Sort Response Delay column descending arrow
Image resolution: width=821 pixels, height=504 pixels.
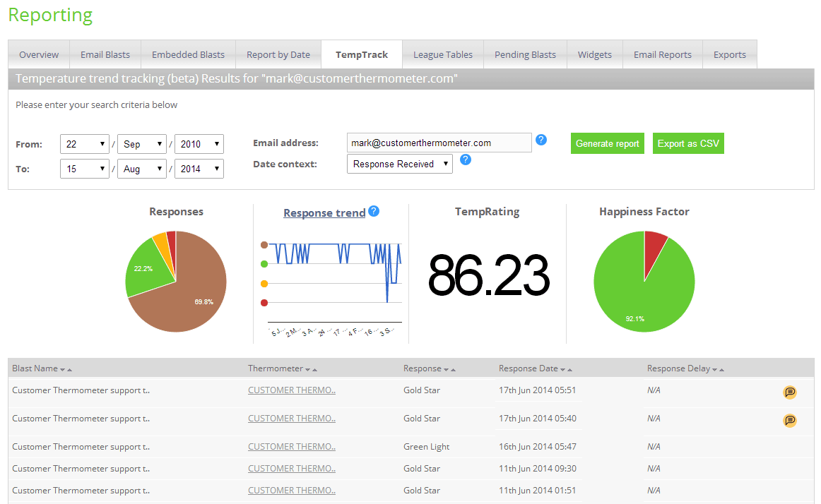click(x=715, y=369)
